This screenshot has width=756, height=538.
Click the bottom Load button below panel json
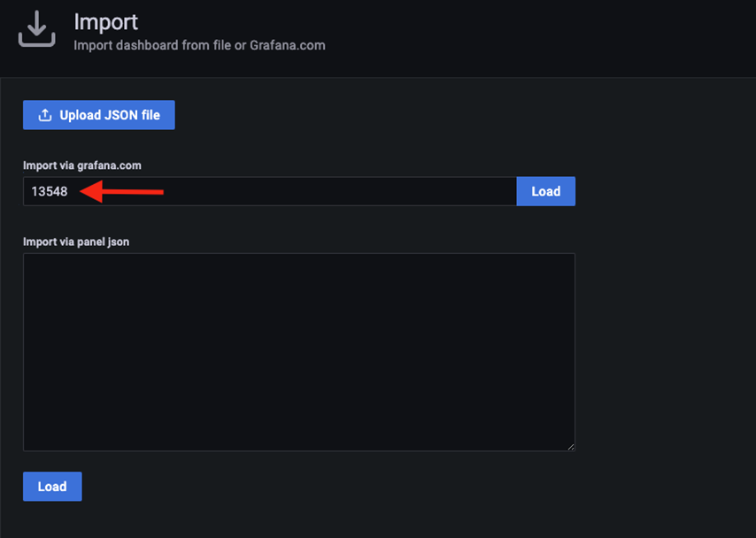tap(52, 487)
